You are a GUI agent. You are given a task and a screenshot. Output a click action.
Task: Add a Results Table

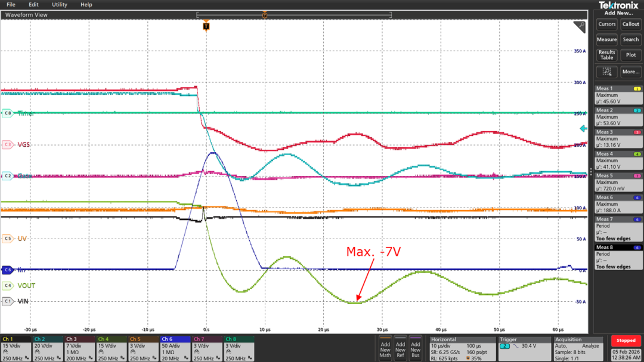coord(606,55)
